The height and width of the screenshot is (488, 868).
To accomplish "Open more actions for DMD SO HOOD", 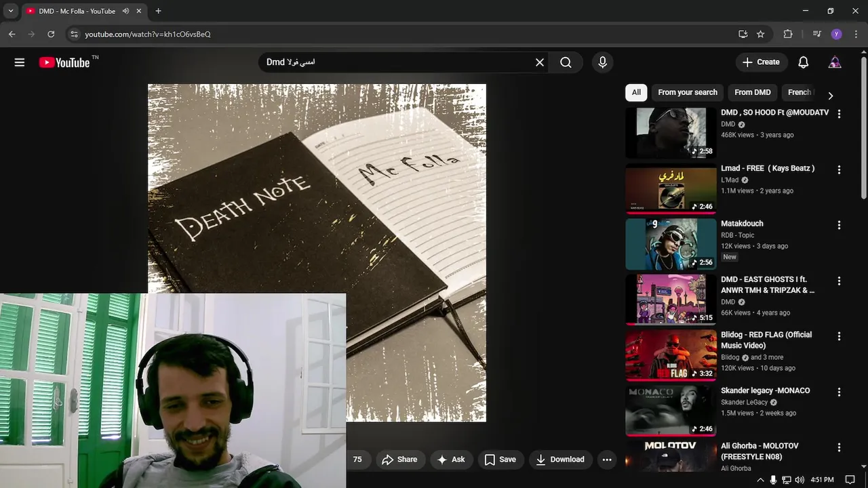I will coord(839,114).
